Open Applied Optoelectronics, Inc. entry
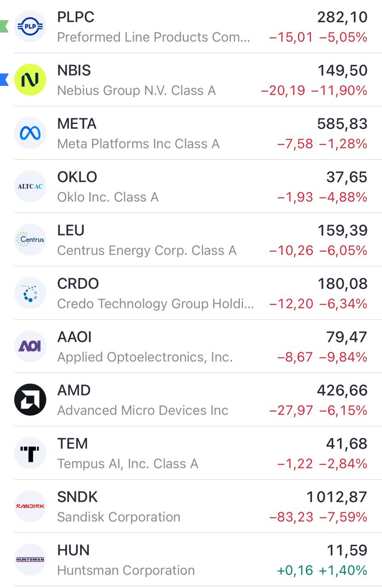 pyautogui.click(x=198, y=346)
